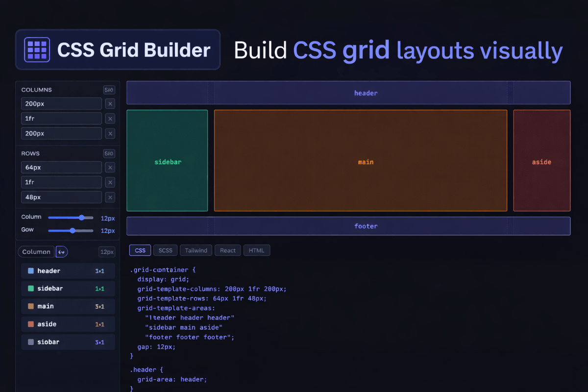This screenshot has height=392, width=588.
Task: Select the header row in the areas list
Action: pos(68,271)
